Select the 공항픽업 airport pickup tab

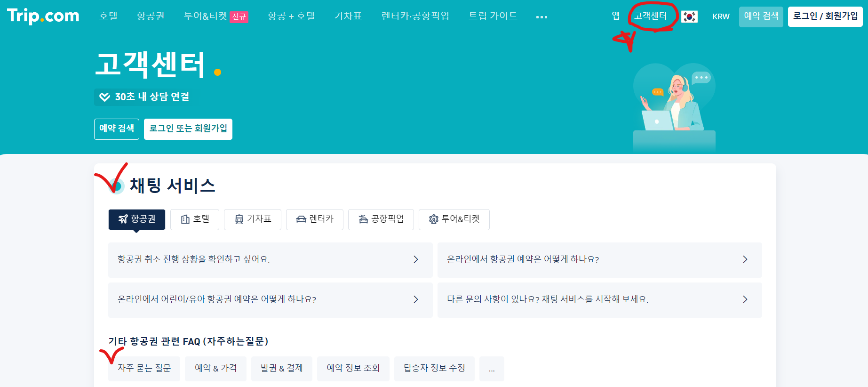pyautogui.click(x=381, y=219)
